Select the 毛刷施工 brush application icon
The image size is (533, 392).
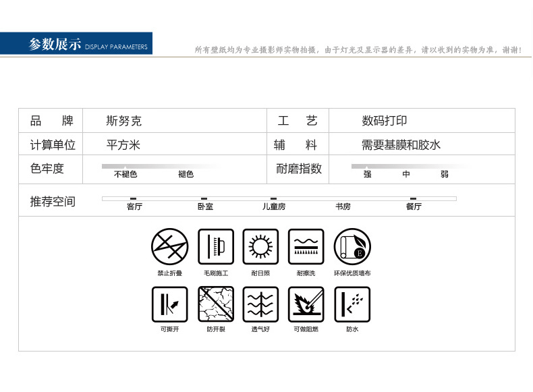click(215, 246)
